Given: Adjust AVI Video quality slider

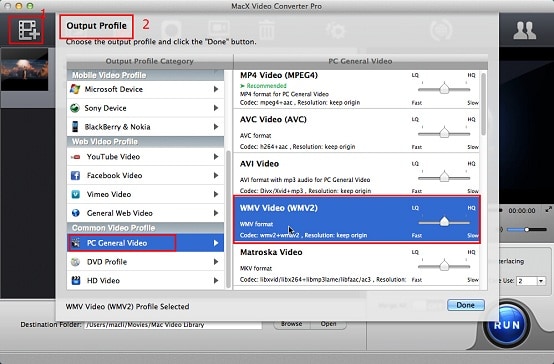Looking at the screenshot, I should pos(444,177).
